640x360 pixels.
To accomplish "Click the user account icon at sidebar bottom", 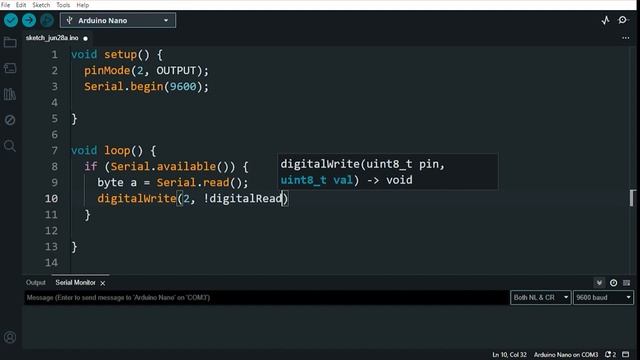I will click(x=10, y=337).
